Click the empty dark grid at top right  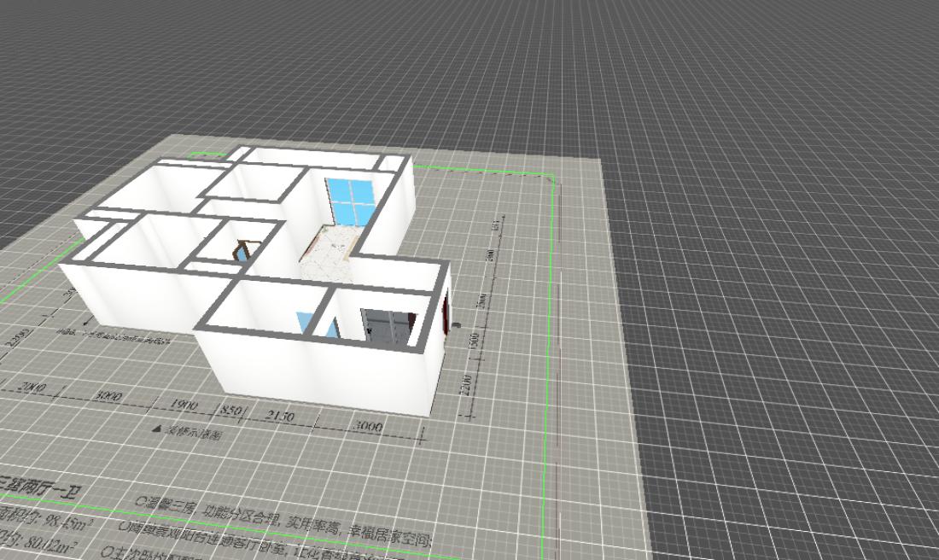pyautogui.click(x=768, y=85)
